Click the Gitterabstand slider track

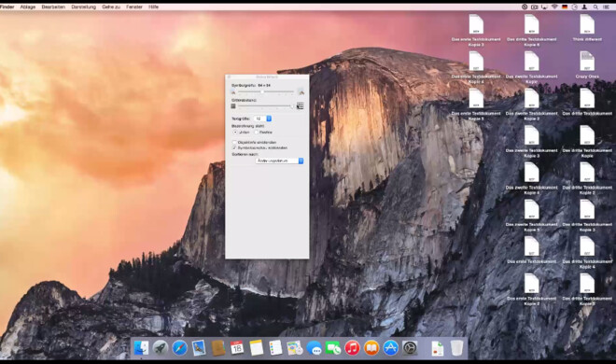click(x=266, y=105)
